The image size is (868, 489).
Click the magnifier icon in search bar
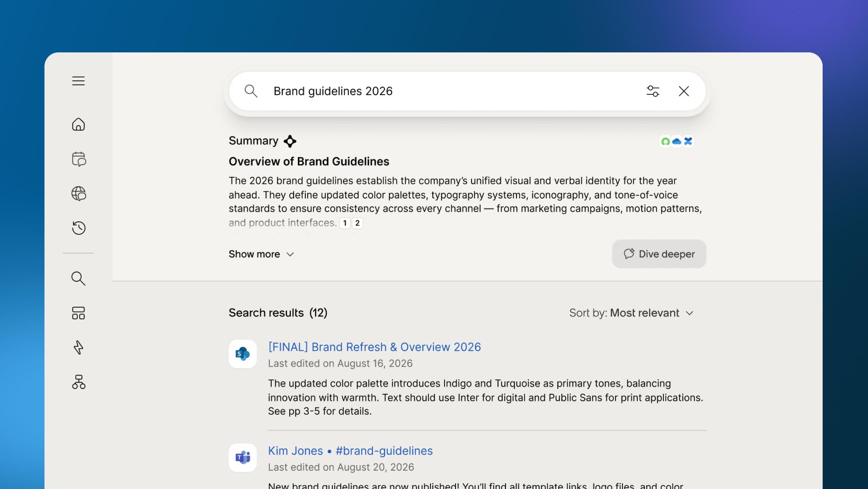pos(251,91)
